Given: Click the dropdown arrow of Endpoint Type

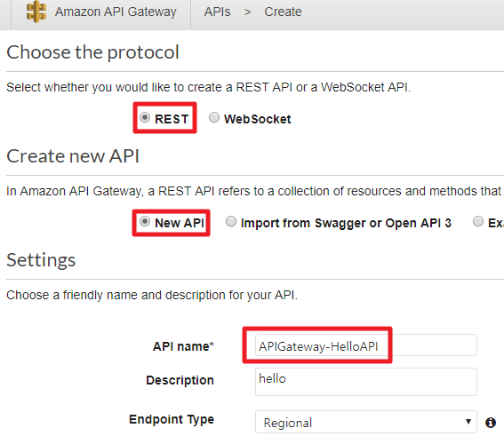Looking at the screenshot, I should pyautogui.click(x=468, y=422).
